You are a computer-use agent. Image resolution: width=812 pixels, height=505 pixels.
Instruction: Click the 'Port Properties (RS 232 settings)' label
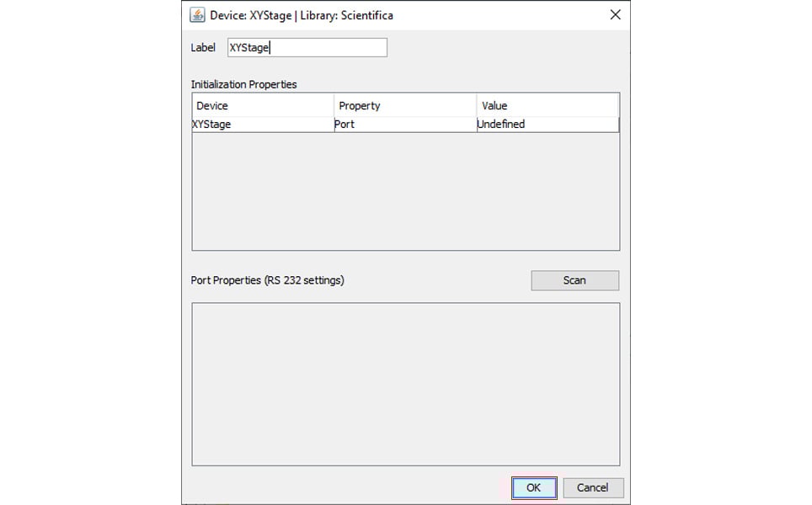(x=268, y=280)
